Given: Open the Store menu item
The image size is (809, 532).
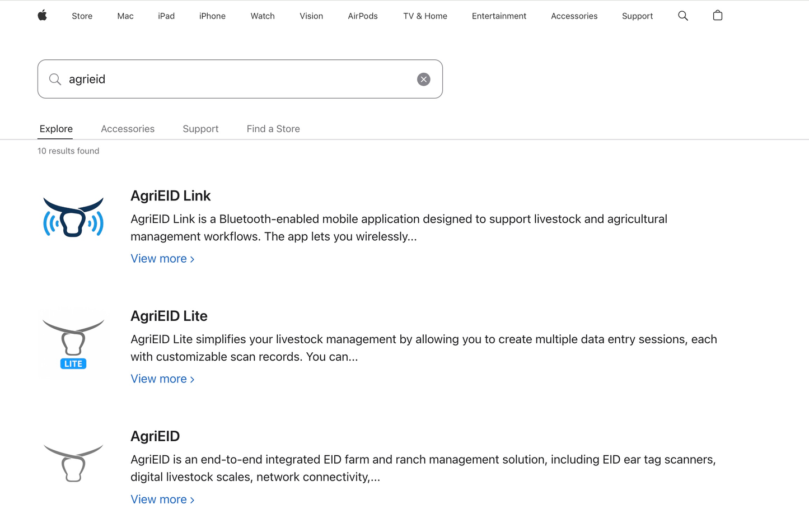Looking at the screenshot, I should (82, 16).
